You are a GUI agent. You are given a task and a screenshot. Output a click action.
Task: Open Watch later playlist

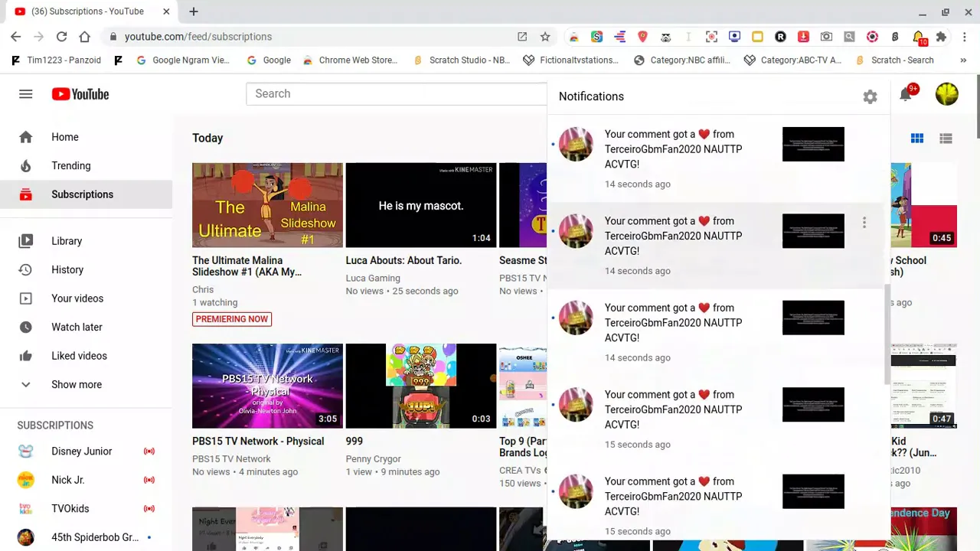[86, 327]
